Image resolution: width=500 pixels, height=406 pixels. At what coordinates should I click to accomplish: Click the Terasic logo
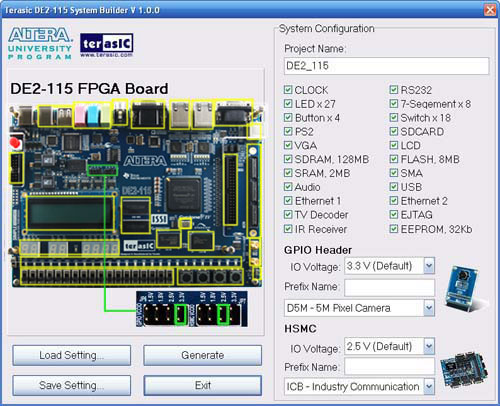107,45
